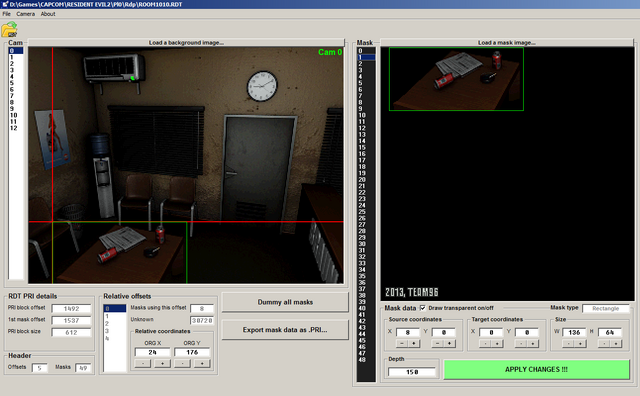Increase source X coordinate with plus
This screenshot has width=640, height=396.
coord(413,344)
